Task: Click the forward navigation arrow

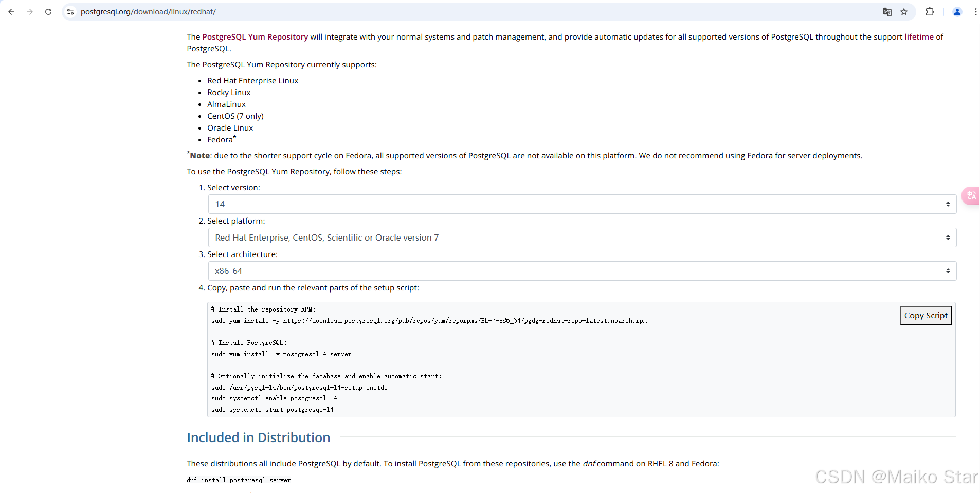Action: pyautogui.click(x=30, y=11)
